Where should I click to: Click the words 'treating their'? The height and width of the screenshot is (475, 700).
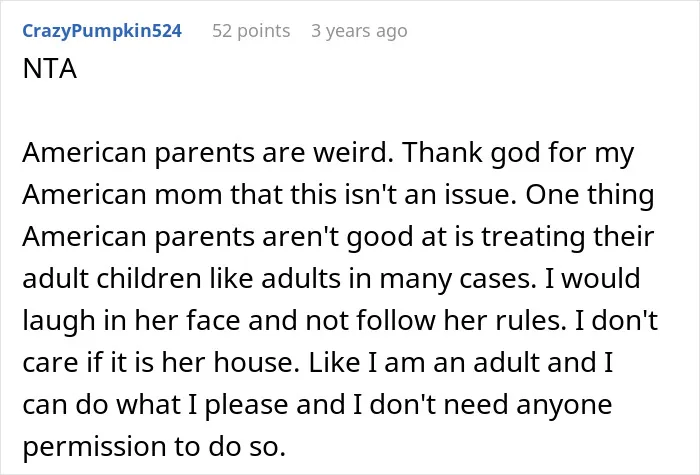click(567, 237)
